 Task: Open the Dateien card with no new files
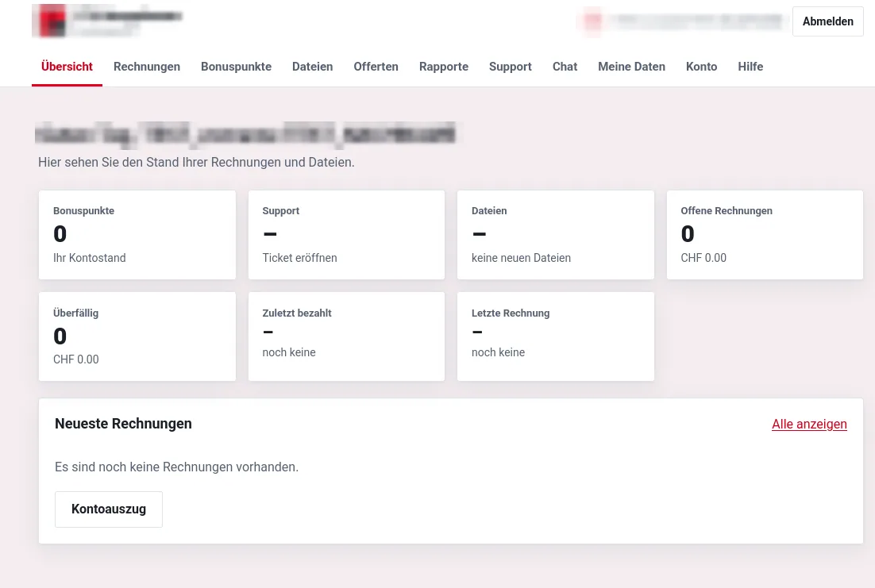point(556,235)
